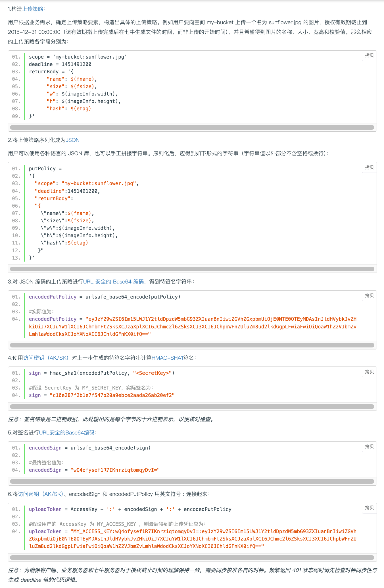Click 拷贝 on the uploadToken code block
Image resolution: width=384 pixels, height=588 pixels.
click(369, 508)
